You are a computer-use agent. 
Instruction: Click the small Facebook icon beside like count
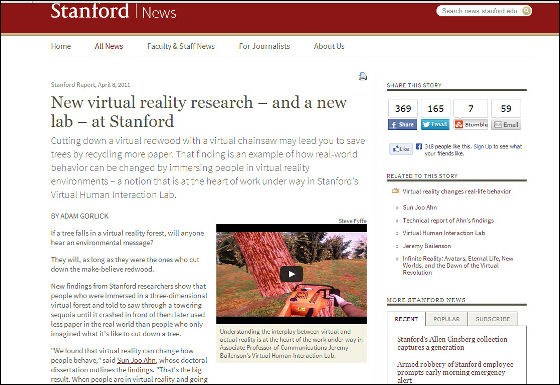pos(419,146)
